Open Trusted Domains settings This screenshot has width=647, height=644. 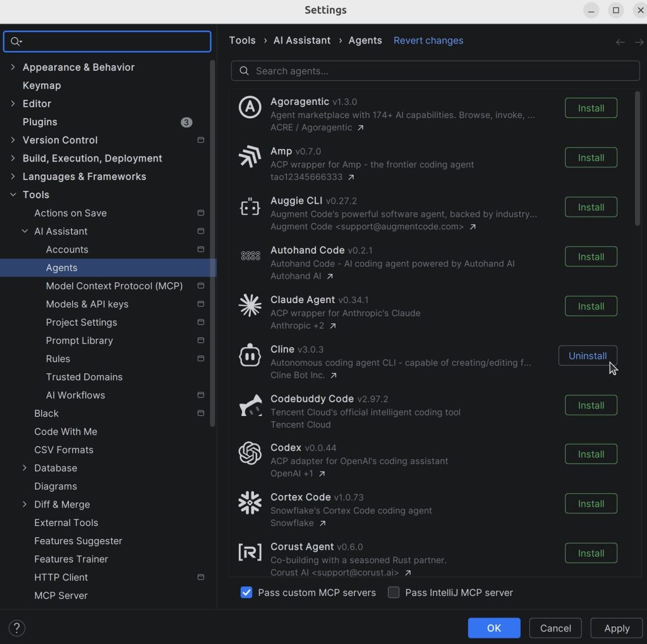(84, 377)
